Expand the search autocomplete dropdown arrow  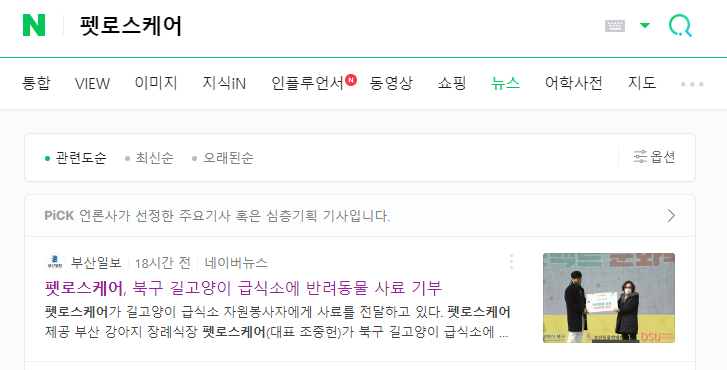[645, 26]
